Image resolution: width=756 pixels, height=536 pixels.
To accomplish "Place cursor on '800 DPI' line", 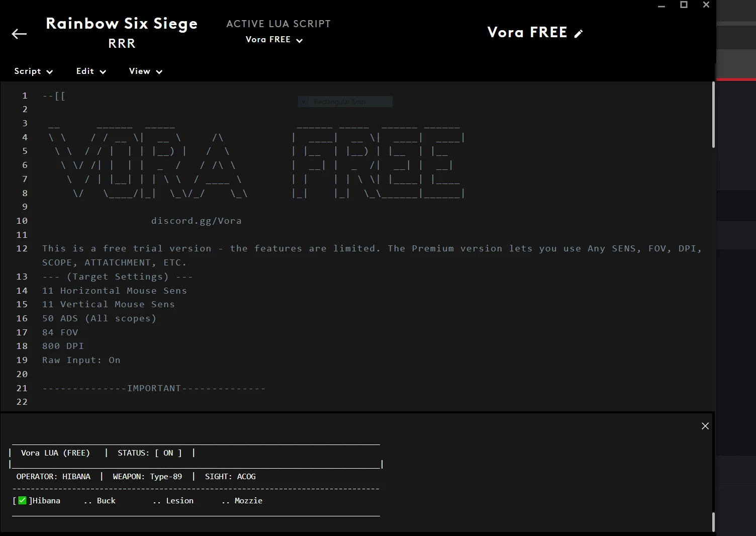I will 63,346.
